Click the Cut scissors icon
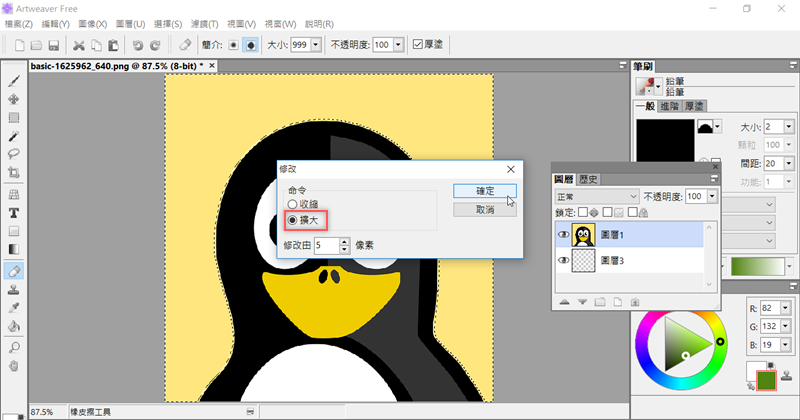800x420 pixels. pyautogui.click(x=78, y=45)
